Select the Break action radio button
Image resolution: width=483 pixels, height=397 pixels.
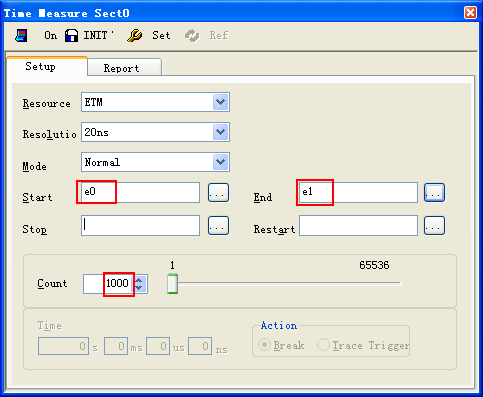point(264,345)
